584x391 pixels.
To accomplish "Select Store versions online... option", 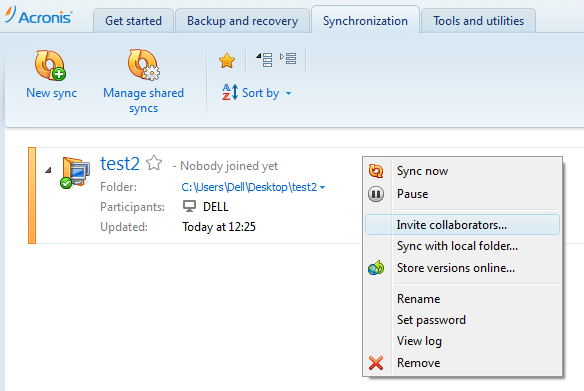I will tap(462, 268).
